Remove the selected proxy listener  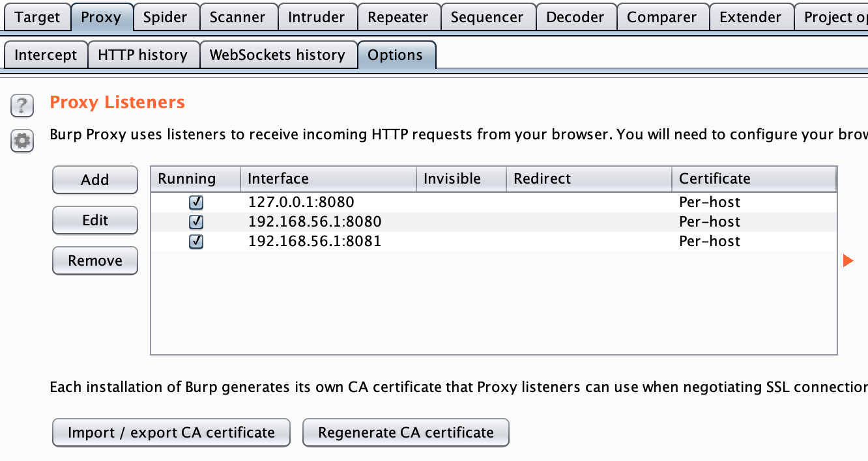pyautogui.click(x=94, y=260)
